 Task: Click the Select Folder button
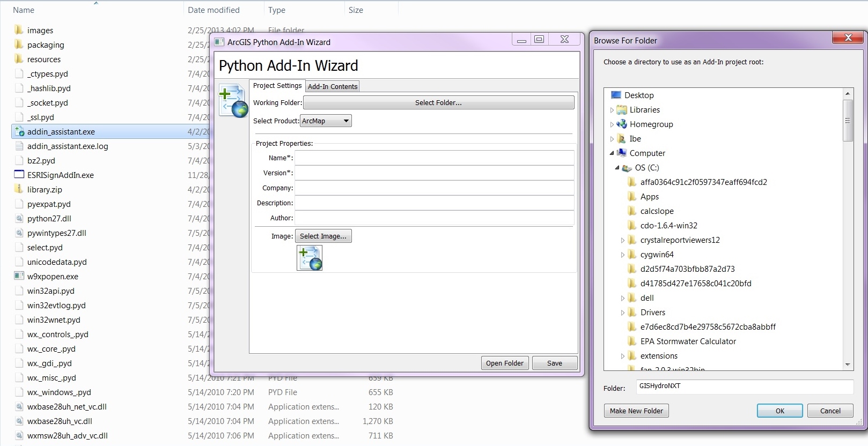438,102
